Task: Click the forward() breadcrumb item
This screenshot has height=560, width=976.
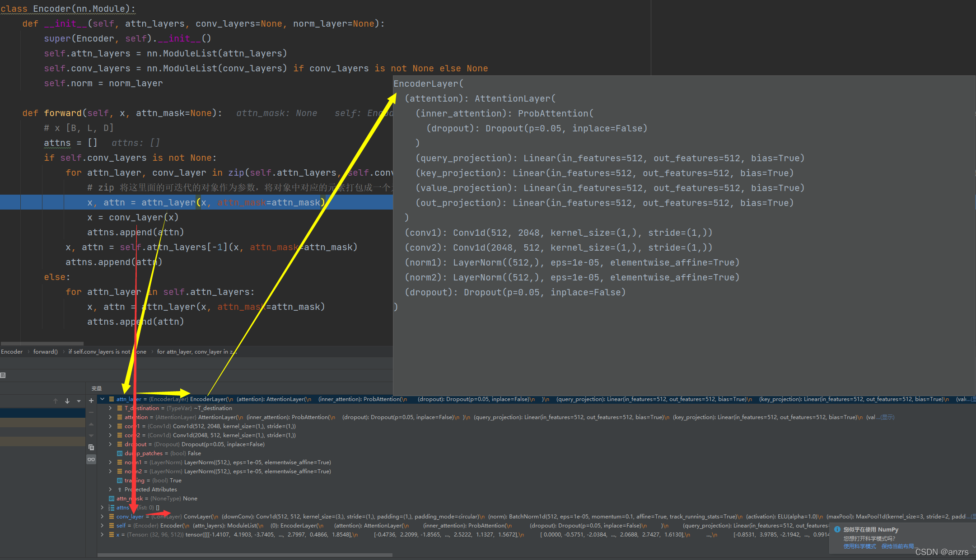Action: (45, 352)
